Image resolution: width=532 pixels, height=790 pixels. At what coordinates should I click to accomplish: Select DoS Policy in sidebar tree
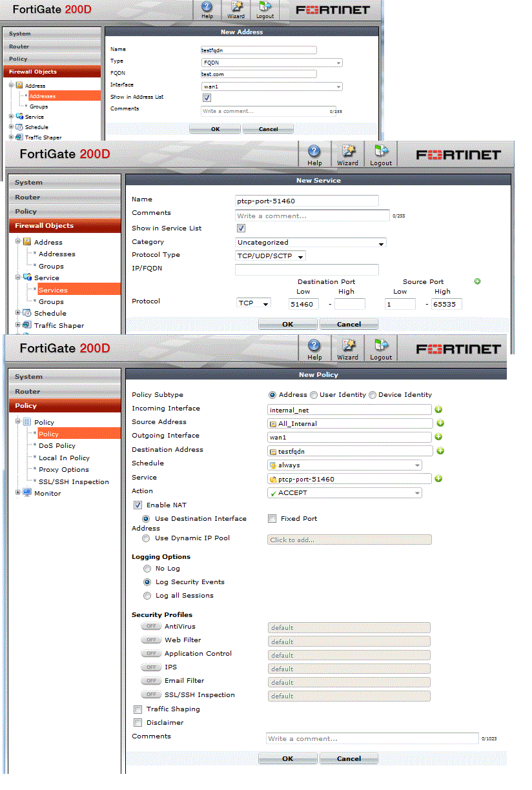pyautogui.click(x=57, y=446)
